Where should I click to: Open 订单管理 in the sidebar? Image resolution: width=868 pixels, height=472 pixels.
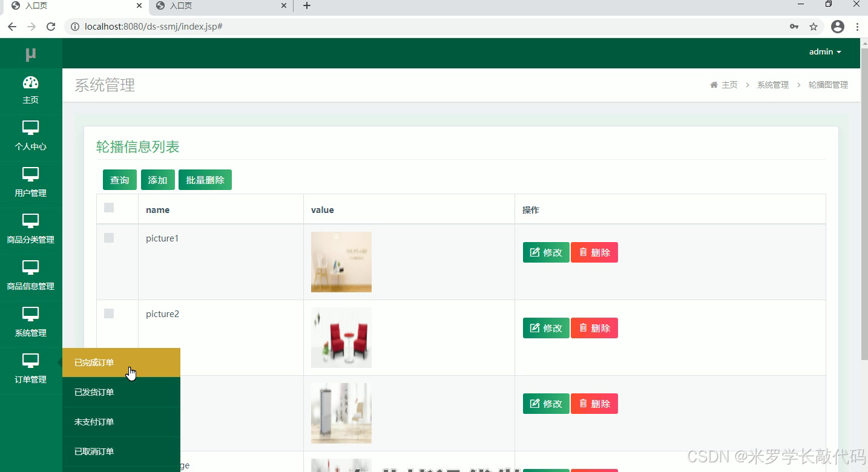31,369
